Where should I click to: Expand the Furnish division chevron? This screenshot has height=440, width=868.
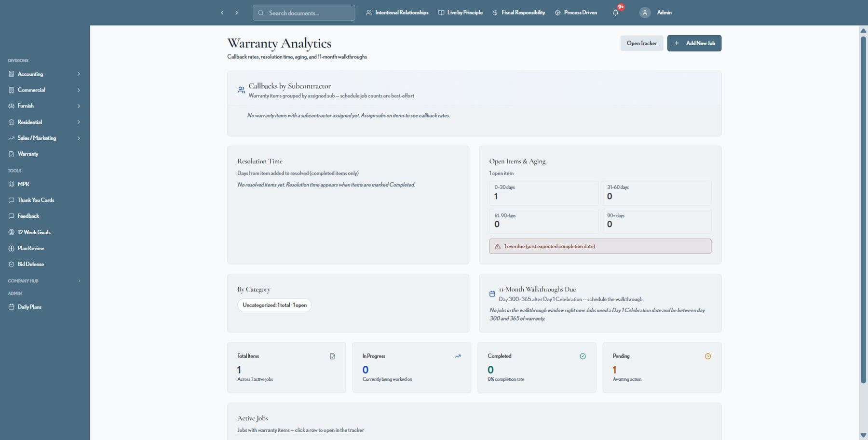click(x=79, y=106)
